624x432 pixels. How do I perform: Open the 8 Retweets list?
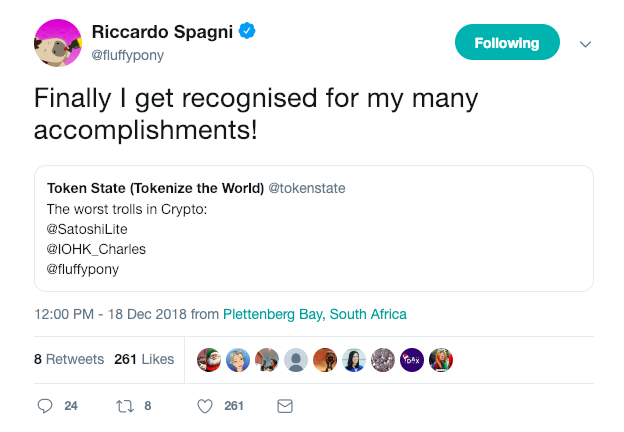[69, 359]
